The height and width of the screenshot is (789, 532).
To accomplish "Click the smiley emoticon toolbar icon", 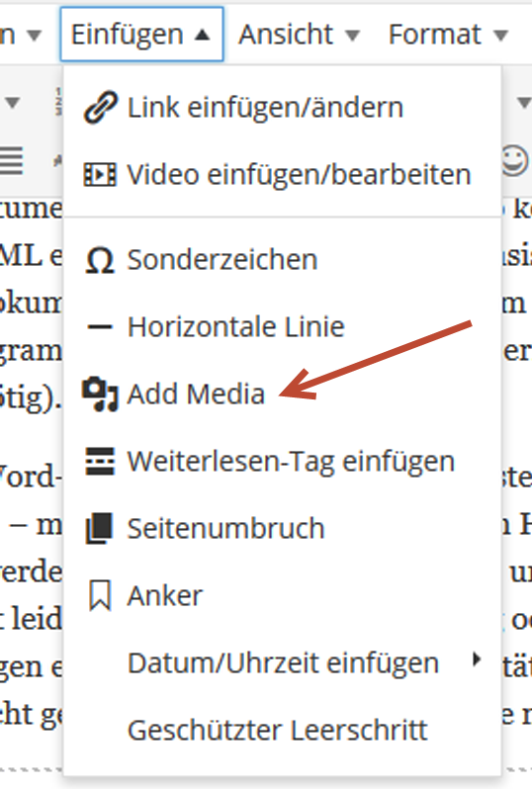I will tap(515, 161).
